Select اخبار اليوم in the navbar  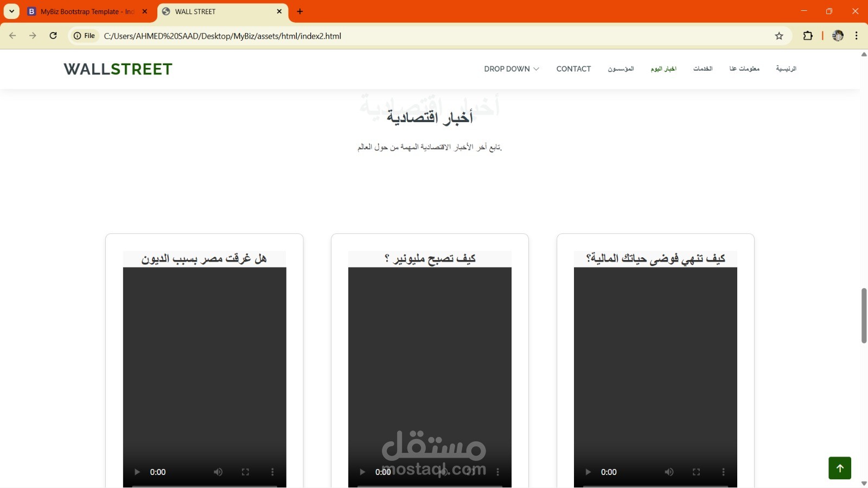click(x=663, y=69)
